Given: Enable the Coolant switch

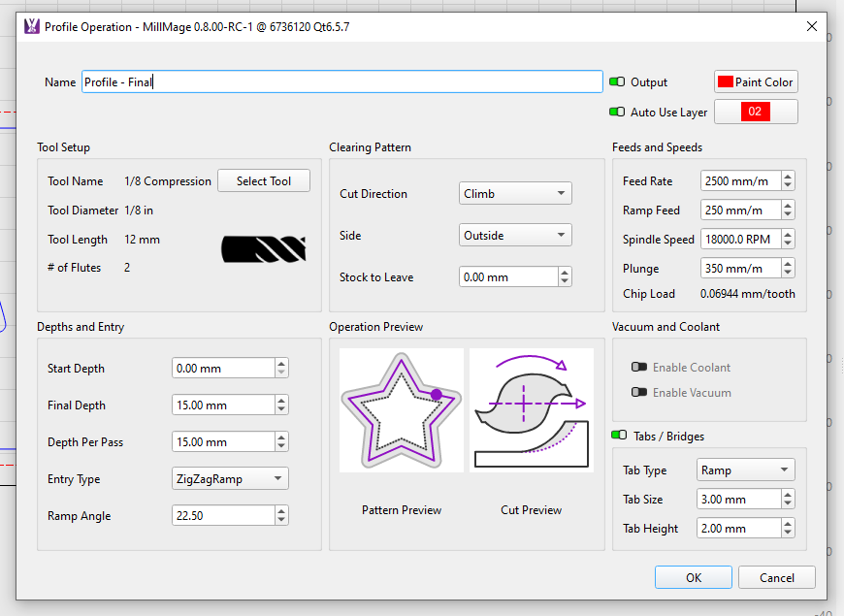Looking at the screenshot, I should click(639, 368).
